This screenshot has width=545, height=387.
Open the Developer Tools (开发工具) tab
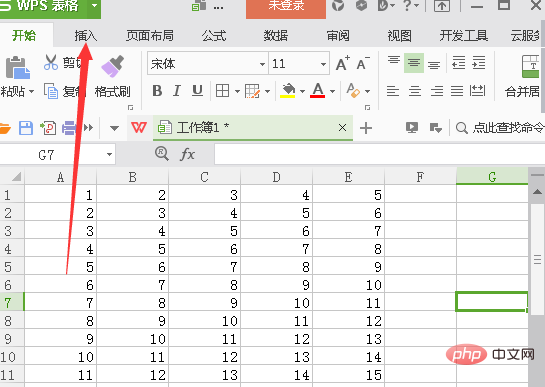coord(464,35)
